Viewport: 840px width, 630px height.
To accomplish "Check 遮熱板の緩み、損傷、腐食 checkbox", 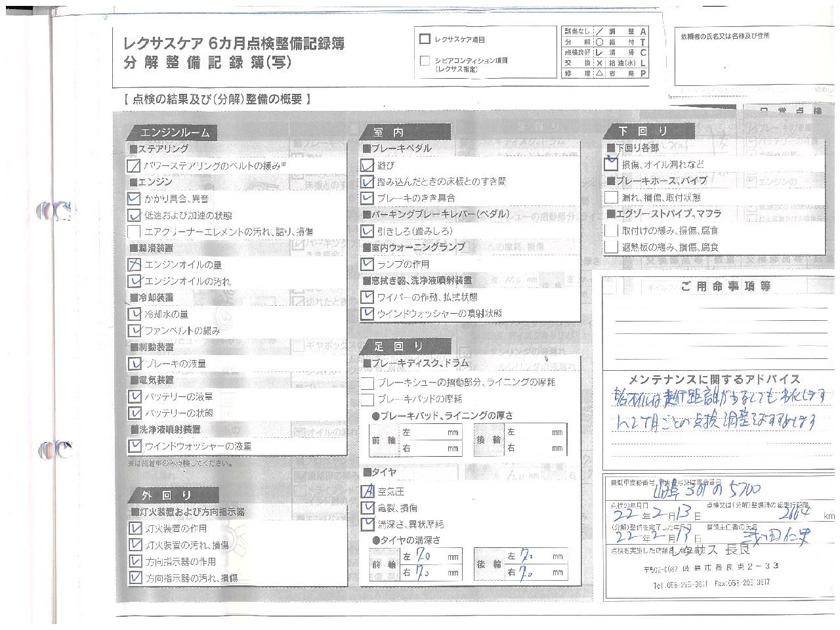I will coord(611,247).
